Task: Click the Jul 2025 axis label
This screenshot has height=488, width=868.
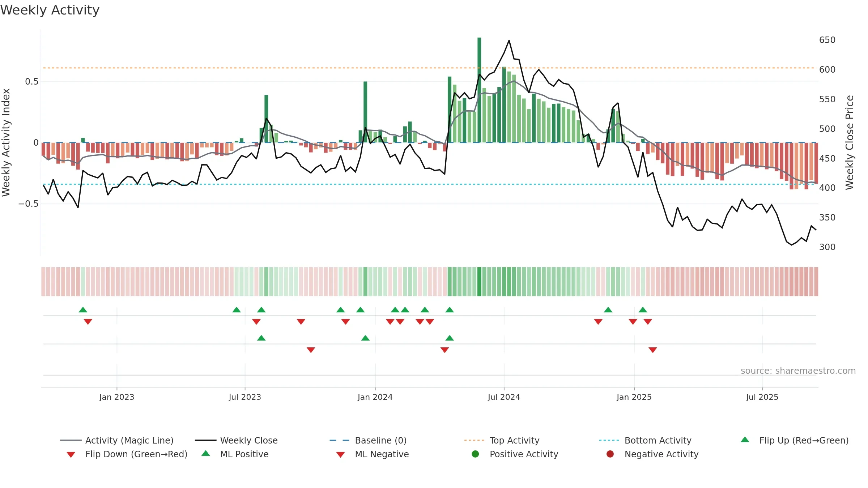Action: pos(762,397)
